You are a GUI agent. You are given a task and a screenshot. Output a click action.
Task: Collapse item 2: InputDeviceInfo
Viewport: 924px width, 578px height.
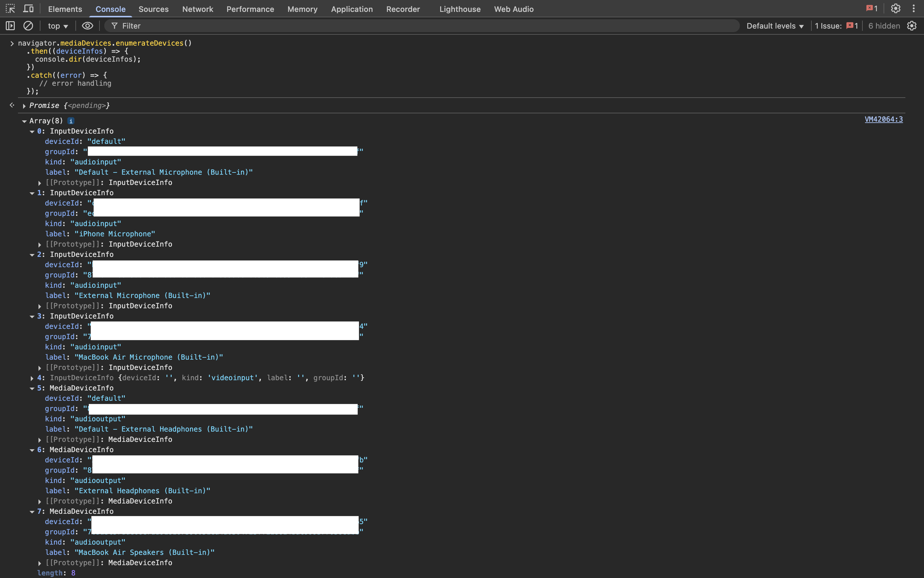point(32,255)
